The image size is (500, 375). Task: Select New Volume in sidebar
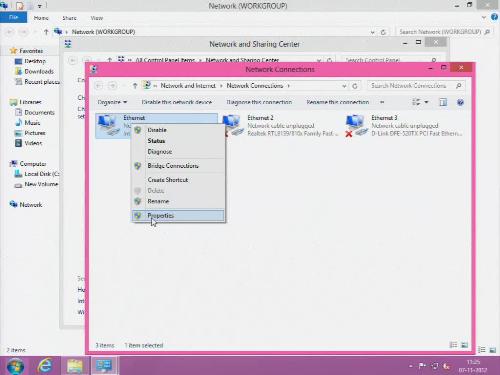[36, 184]
